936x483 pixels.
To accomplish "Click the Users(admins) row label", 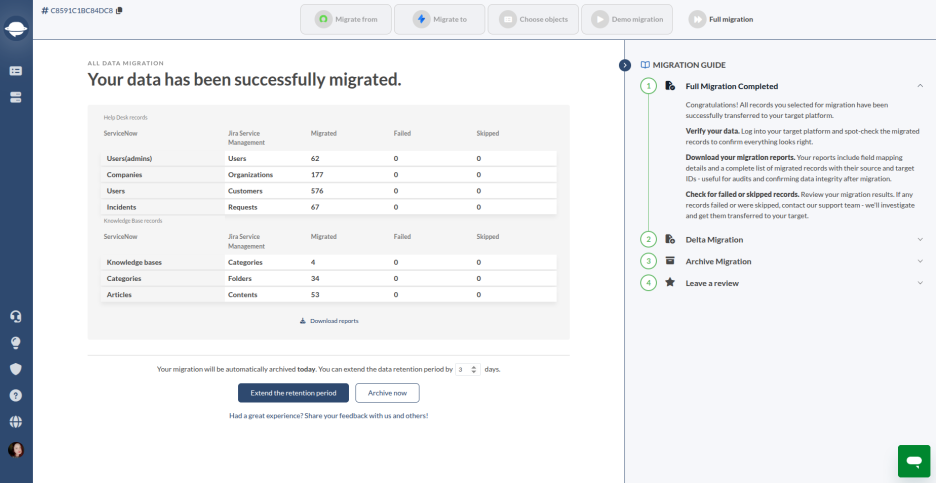I will 129,158.
